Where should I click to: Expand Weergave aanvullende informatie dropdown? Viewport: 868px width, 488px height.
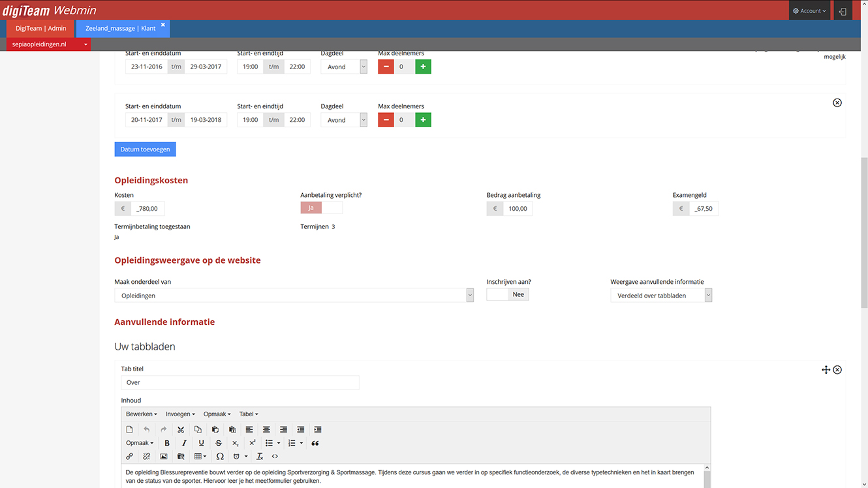point(661,296)
